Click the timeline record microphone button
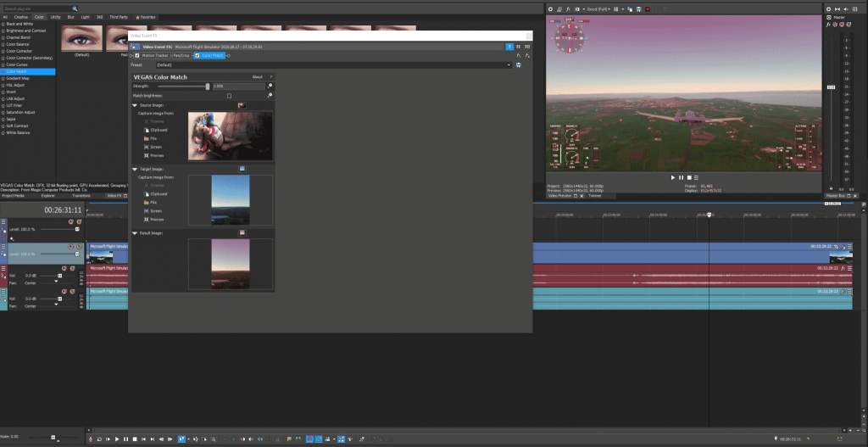868x447 pixels. 92,439
